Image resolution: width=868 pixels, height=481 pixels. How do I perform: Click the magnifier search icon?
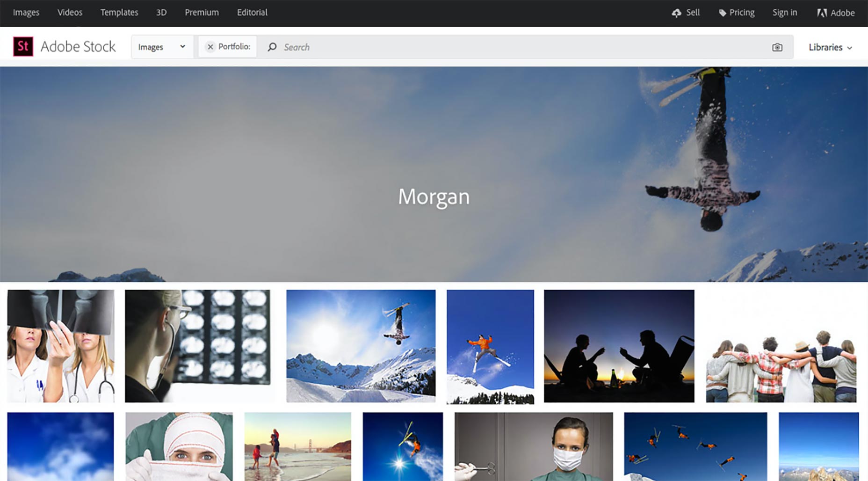[x=272, y=47]
